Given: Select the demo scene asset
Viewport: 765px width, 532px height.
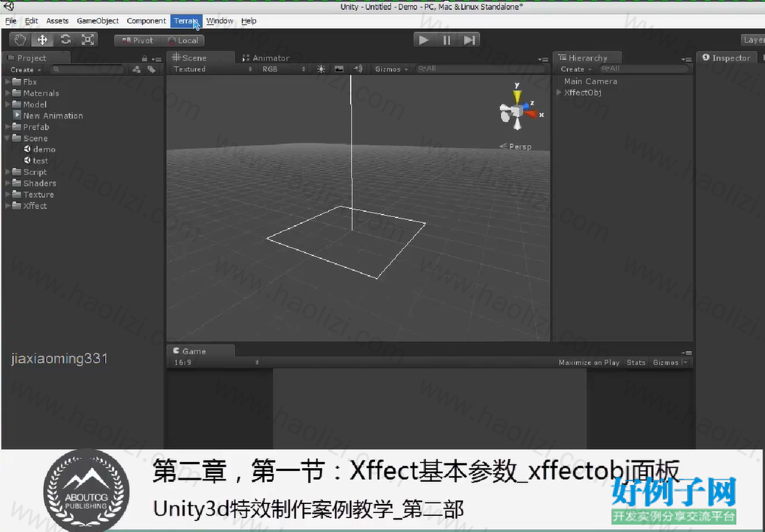Looking at the screenshot, I should click(40, 149).
